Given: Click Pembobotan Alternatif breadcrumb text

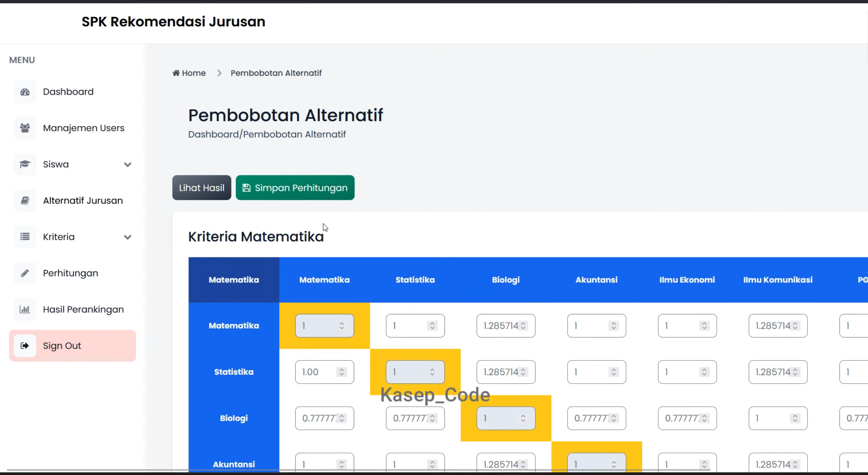Looking at the screenshot, I should coord(276,73).
